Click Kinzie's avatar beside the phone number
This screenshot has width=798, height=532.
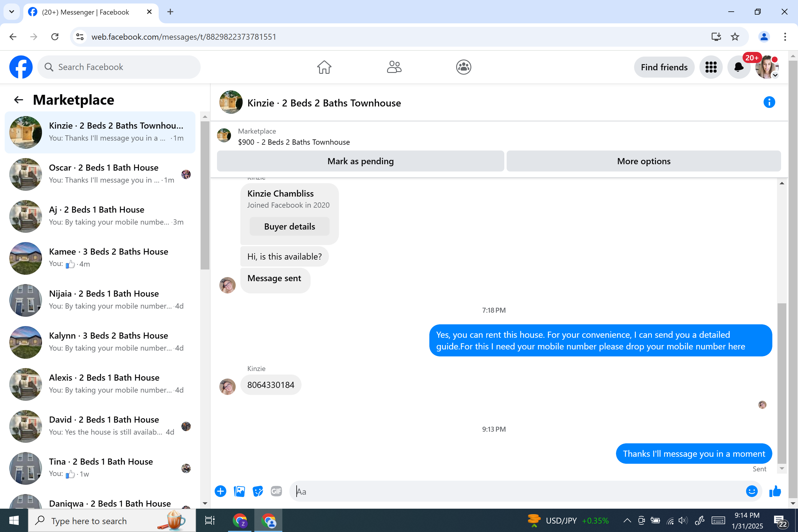(227, 387)
